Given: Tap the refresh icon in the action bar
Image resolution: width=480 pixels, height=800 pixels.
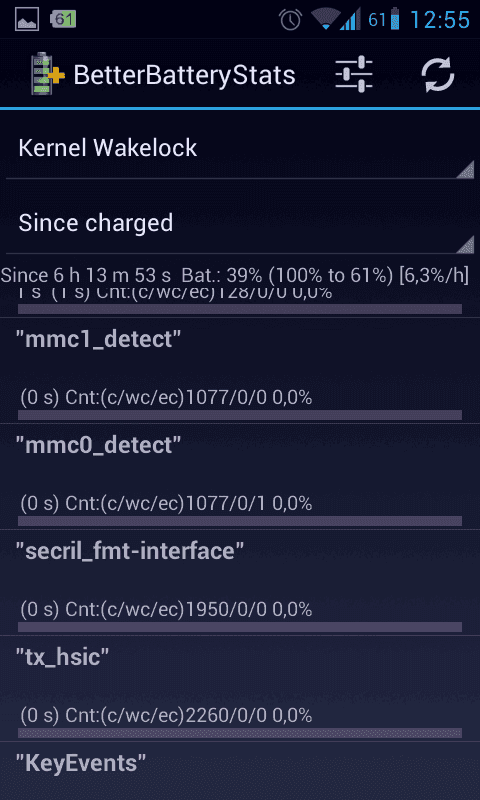Looking at the screenshot, I should 437,75.
